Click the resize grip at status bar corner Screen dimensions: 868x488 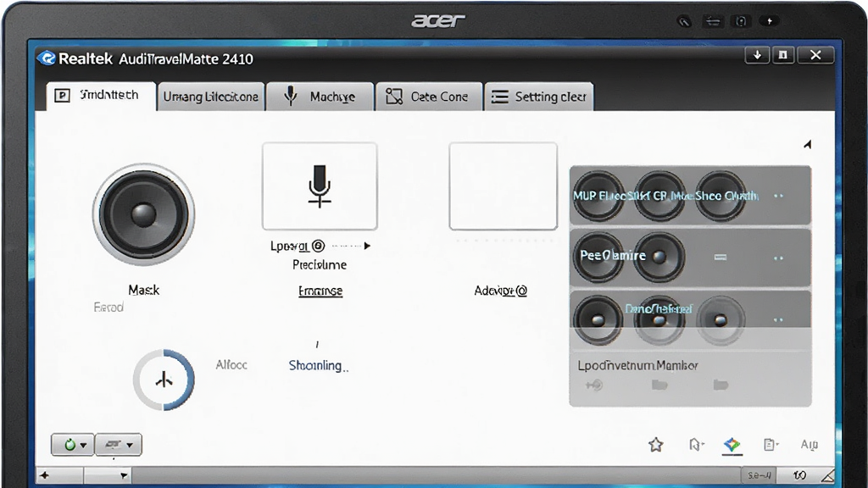point(827,476)
